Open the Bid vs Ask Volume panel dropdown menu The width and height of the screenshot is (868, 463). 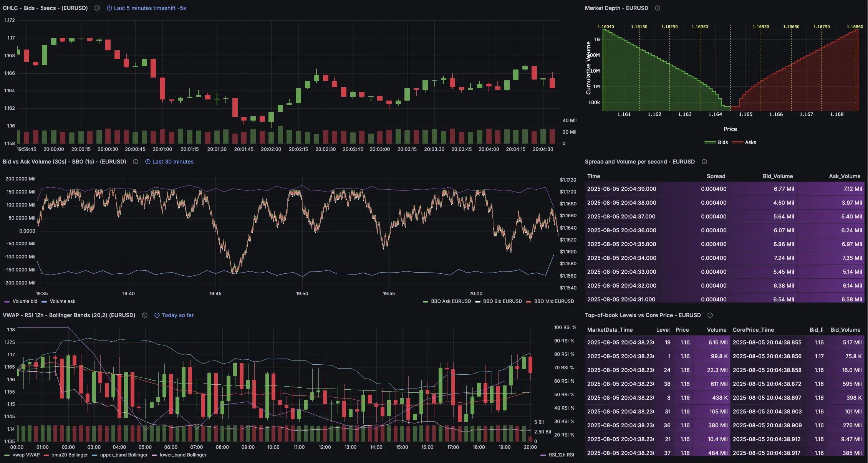click(64, 162)
